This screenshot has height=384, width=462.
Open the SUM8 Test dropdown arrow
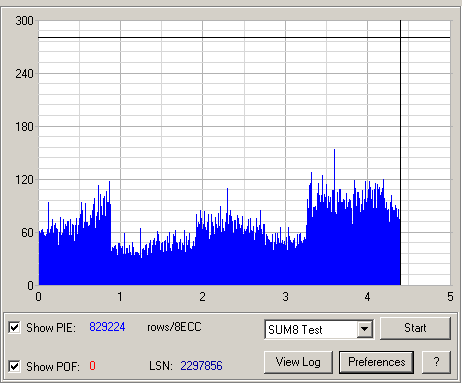[365, 329]
